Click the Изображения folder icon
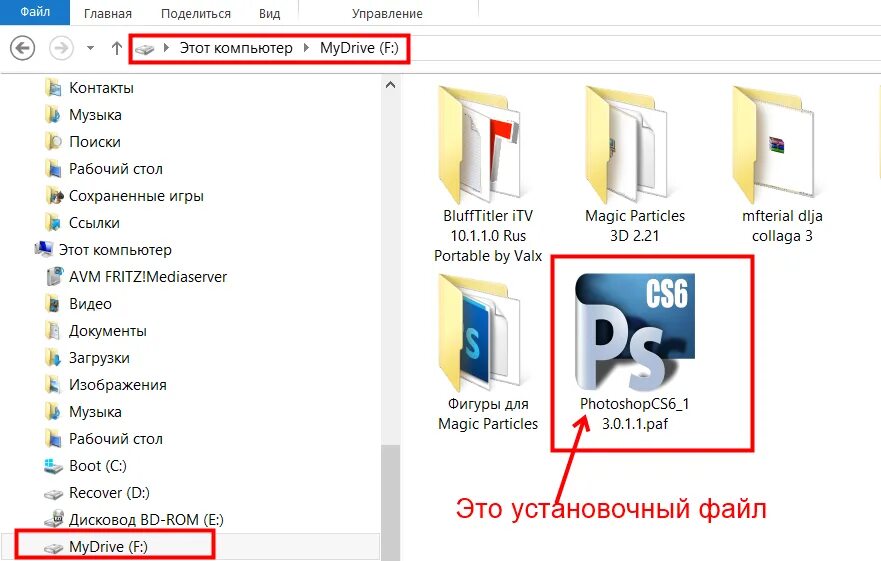Viewport: 881px width, 561px height. tap(53, 384)
